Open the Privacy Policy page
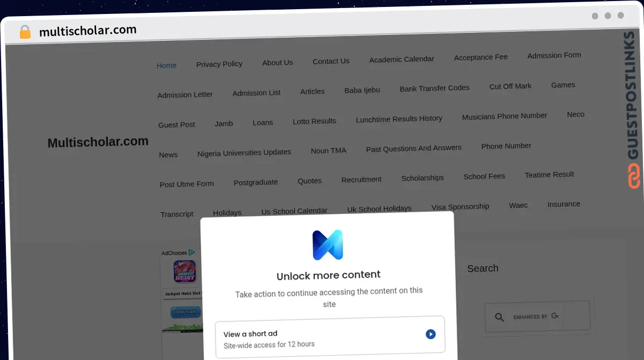 coord(219,64)
